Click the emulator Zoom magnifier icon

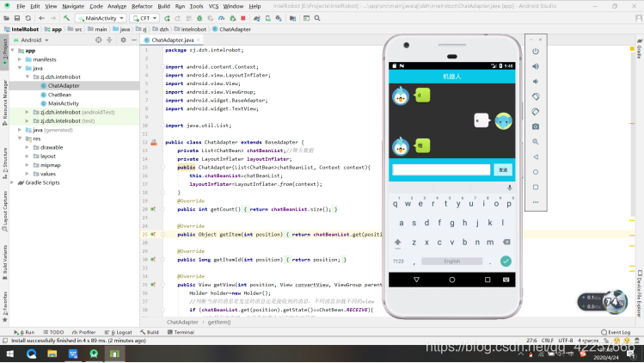[x=536, y=142]
